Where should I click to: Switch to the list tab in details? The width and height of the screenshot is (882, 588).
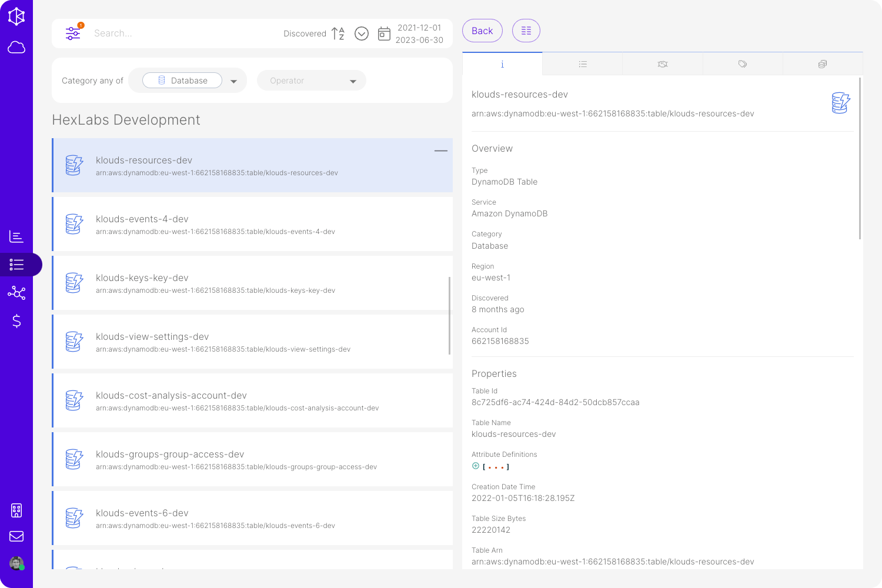(583, 64)
